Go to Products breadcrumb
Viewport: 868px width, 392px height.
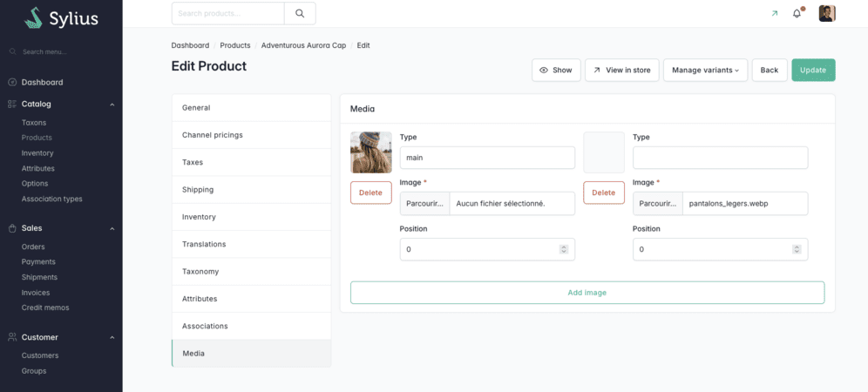point(235,45)
